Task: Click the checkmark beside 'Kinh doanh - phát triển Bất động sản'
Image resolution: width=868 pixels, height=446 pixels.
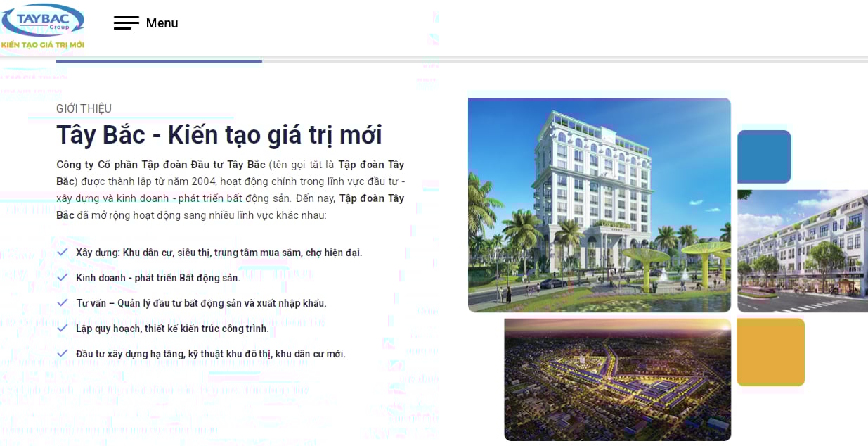Action: pyautogui.click(x=62, y=279)
